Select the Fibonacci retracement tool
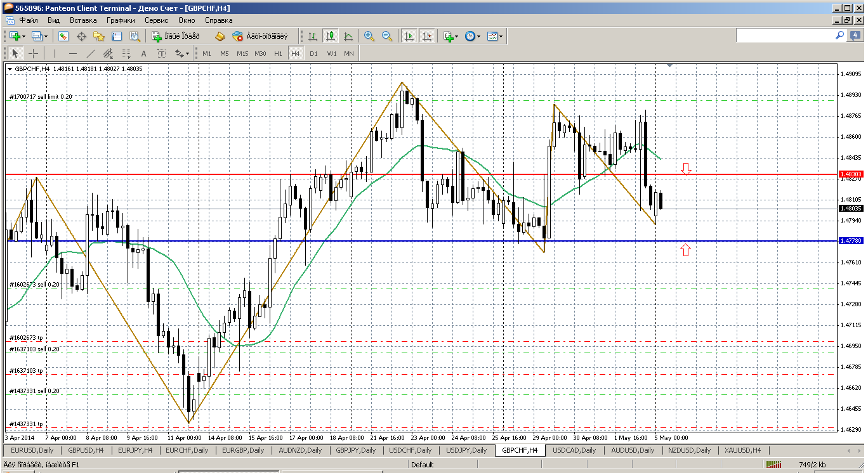The width and height of the screenshot is (868, 473). coord(126,53)
